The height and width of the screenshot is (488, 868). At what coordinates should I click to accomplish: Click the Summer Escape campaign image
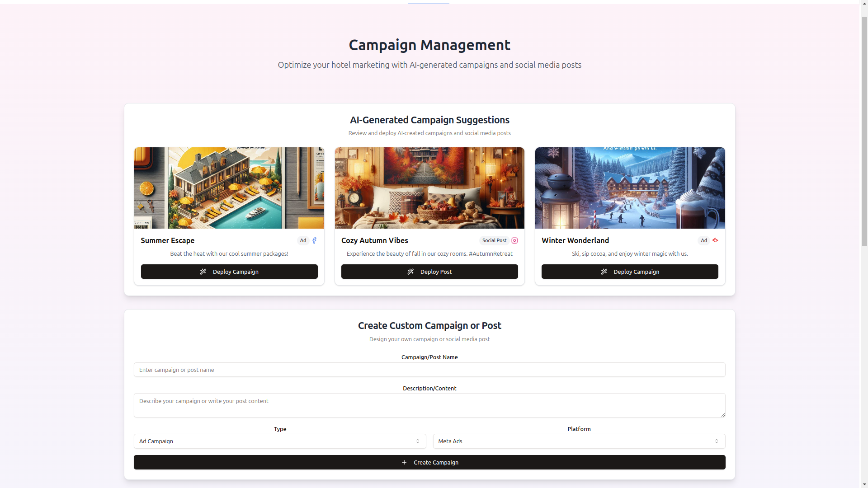[229, 188]
